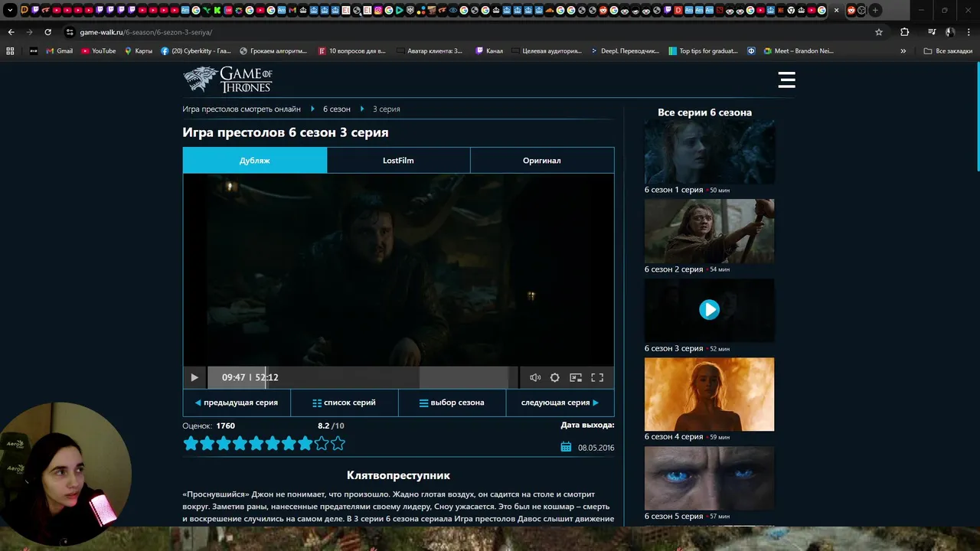The image size is (980, 551).
Task: Open the tab search dropdown arrow
Action: pos(10,11)
